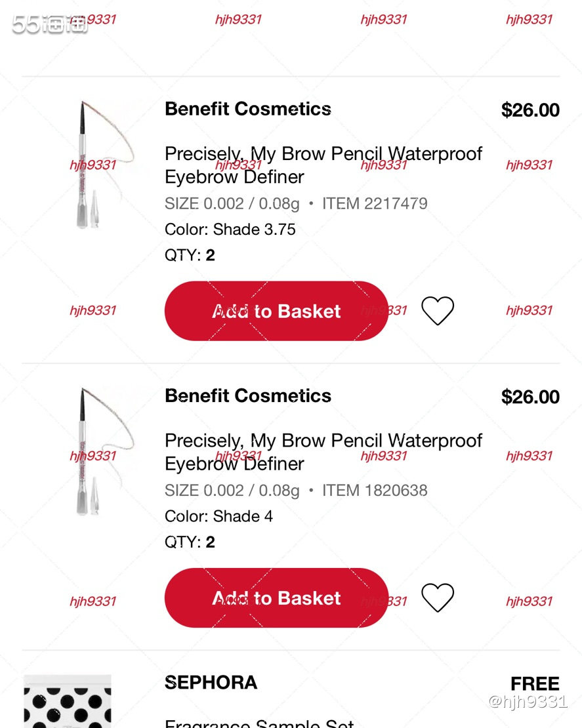The height and width of the screenshot is (728, 582).
Task: Favorite the Shade 4 brow pencil with heart icon
Action: [x=437, y=597]
